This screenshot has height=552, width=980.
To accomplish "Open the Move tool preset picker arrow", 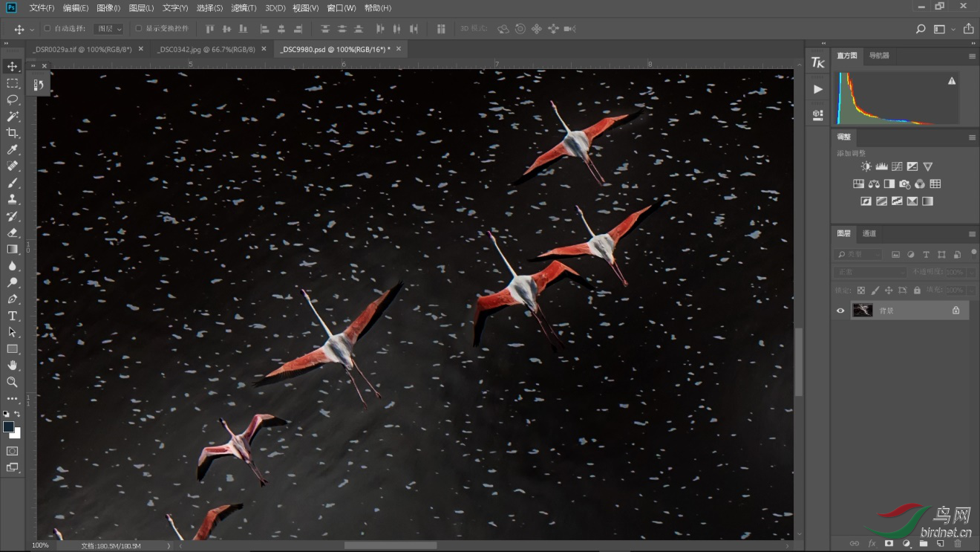I will pos(32,29).
